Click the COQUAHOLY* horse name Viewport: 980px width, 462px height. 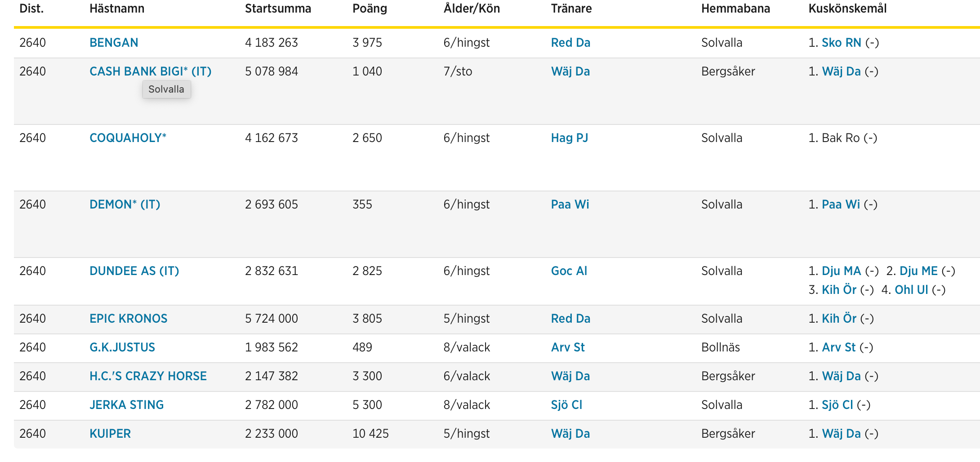point(128,138)
